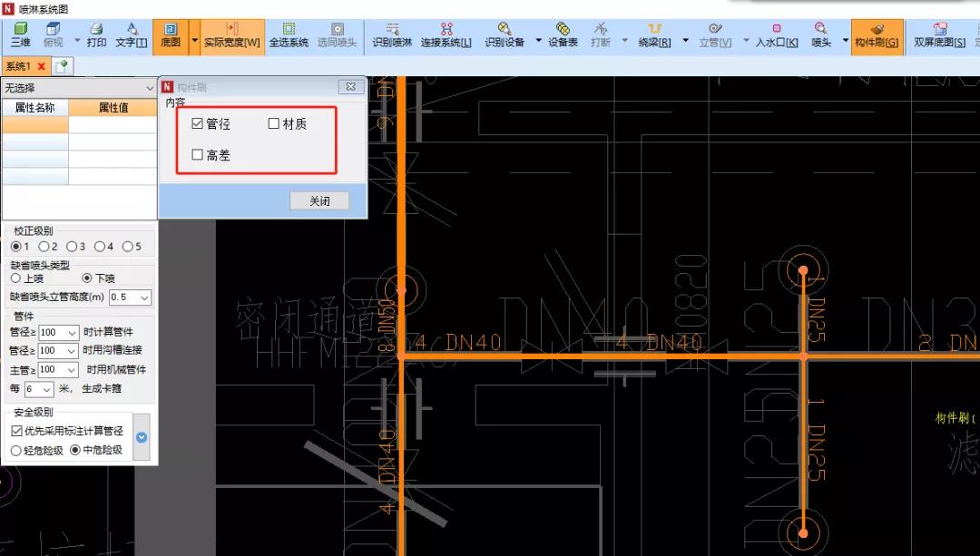The height and width of the screenshot is (556, 980).
Task: Close the 系统1 tab with red X
Action: (x=41, y=66)
